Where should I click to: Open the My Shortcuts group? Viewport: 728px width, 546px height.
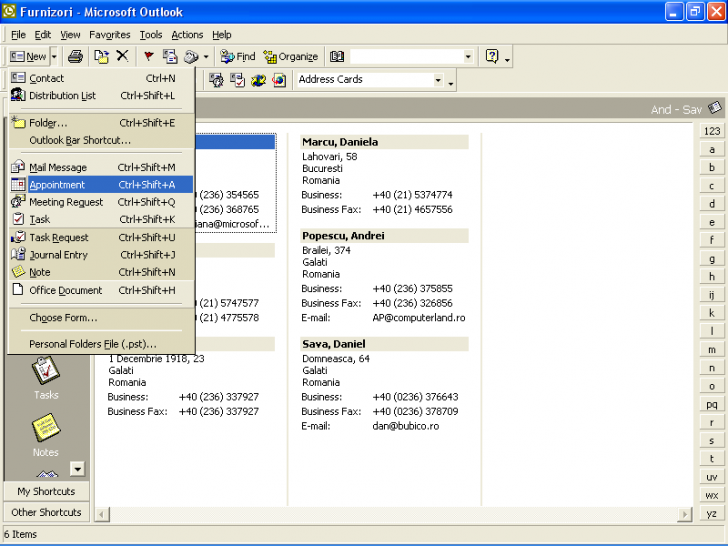click(46, 491)
